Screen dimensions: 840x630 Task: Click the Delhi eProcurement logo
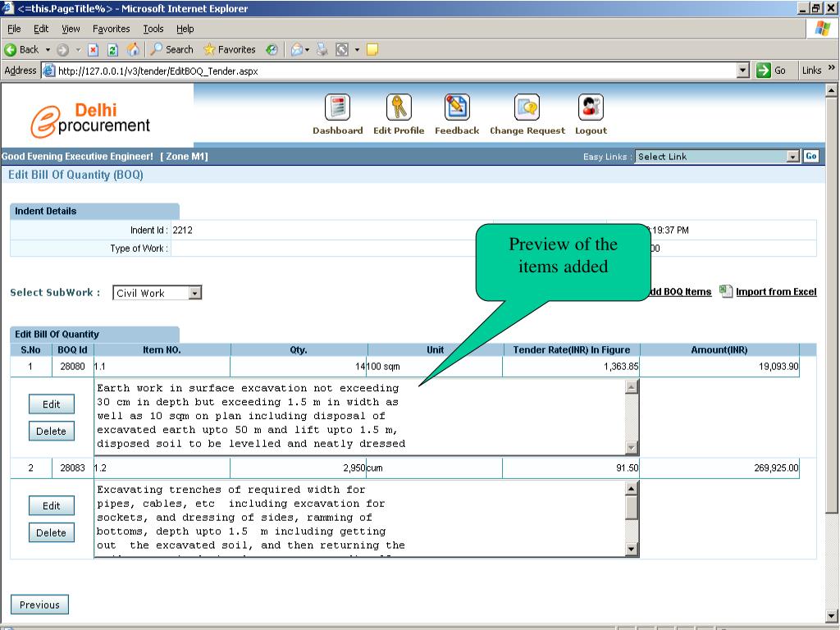[x=90, y=120]
